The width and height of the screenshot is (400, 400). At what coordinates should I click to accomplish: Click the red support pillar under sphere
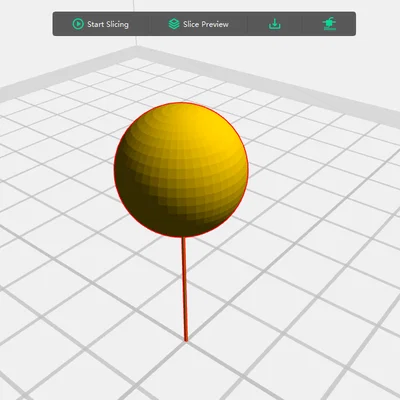click(184, 289)
